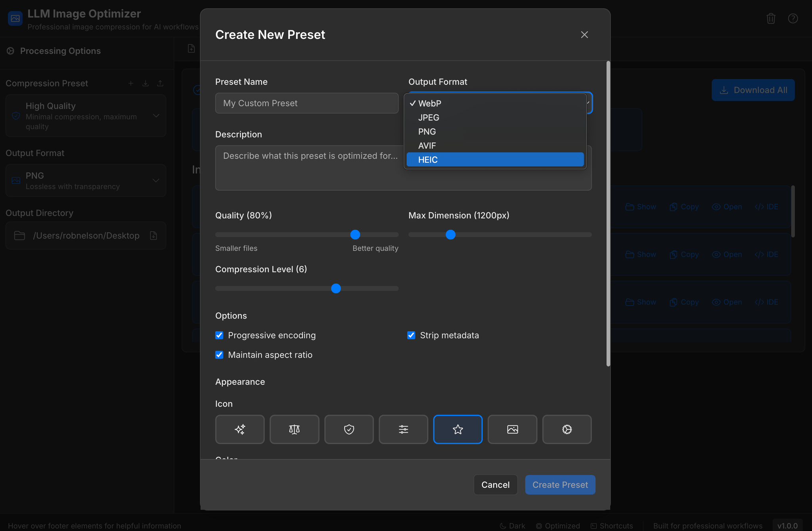Open third result in IDE

click(766, 302)
